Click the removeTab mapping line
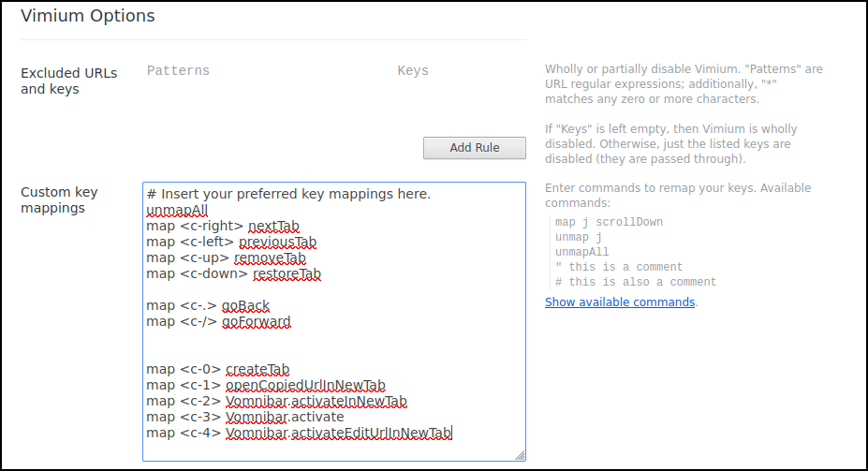Screen dimensions: 868x471 (x=226, y=258)
